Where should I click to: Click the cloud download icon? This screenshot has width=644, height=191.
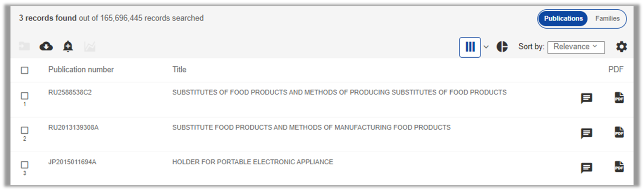pyautogui.click(x=46, y=46)
